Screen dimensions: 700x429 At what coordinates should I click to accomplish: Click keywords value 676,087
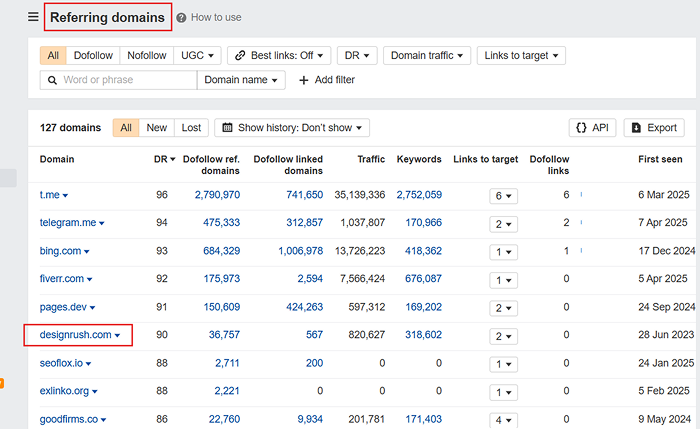click(x=423, y=279)
